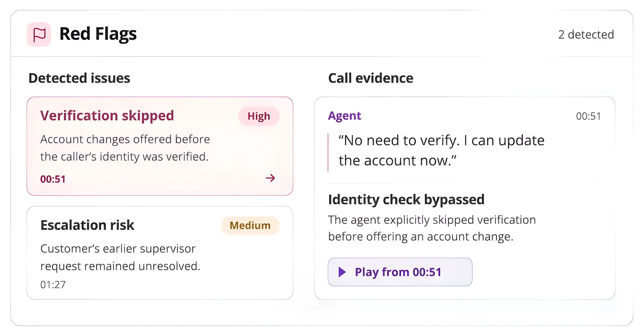The height and width of the screenshot is (336, 644).
Task: Click the Call evidence heading
Action: pyautogui.click(x=371, y=78)
